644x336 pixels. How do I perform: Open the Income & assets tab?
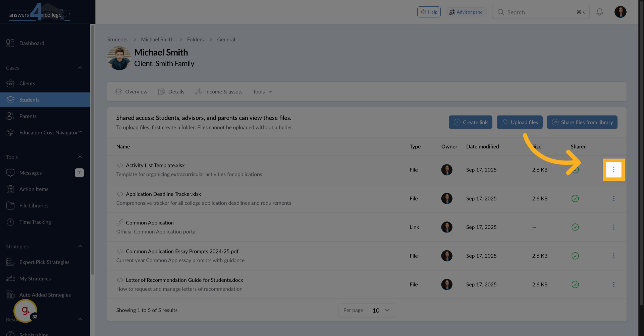click(x=219, y=92)
